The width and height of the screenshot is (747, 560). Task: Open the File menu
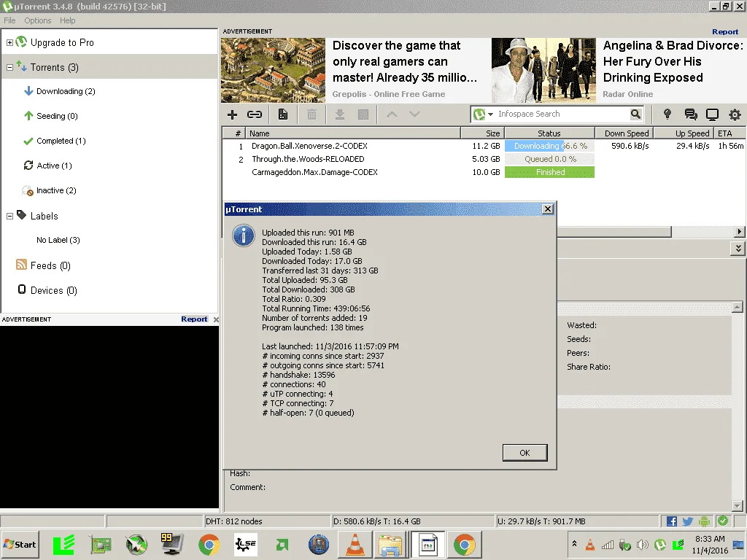pyautogui.click(x=9, y=20)
